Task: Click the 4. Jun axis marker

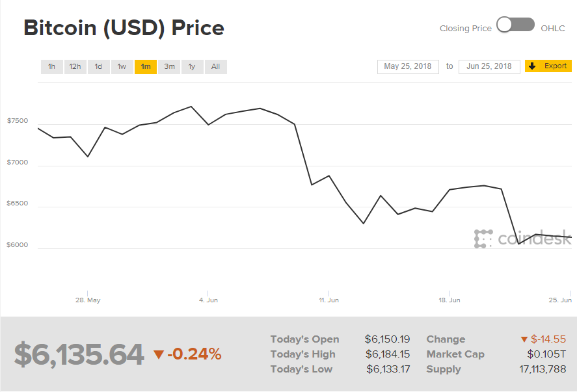Action: (x=208, y=300)
